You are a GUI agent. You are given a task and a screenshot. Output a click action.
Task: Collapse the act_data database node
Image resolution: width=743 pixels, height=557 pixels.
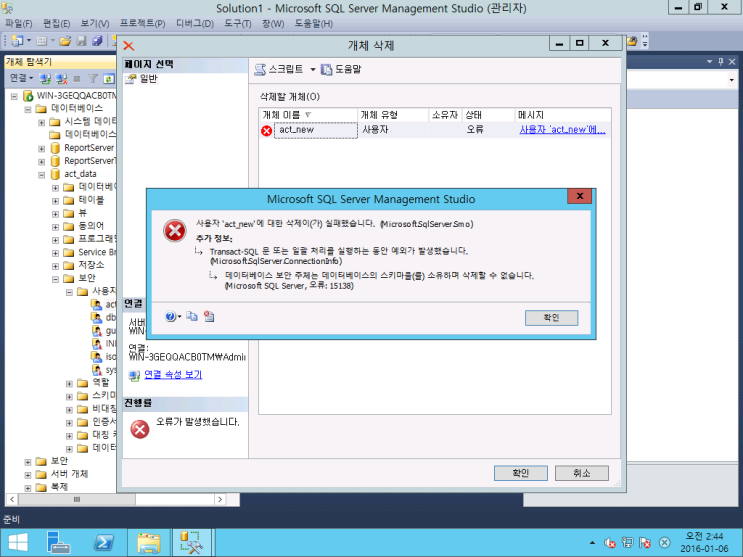click(42, 174)
